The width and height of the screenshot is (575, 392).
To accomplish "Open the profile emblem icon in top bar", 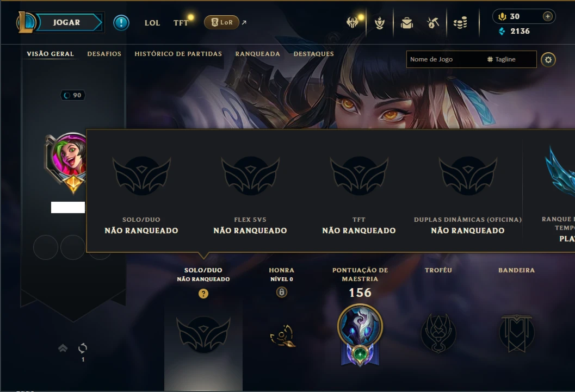I will click(380, 23).
